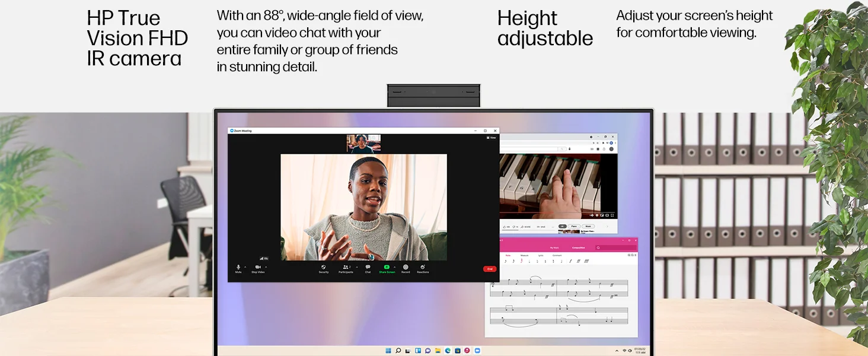
Task: Open Reactions in the Zoom toolbar
Action: click(423, 269)
